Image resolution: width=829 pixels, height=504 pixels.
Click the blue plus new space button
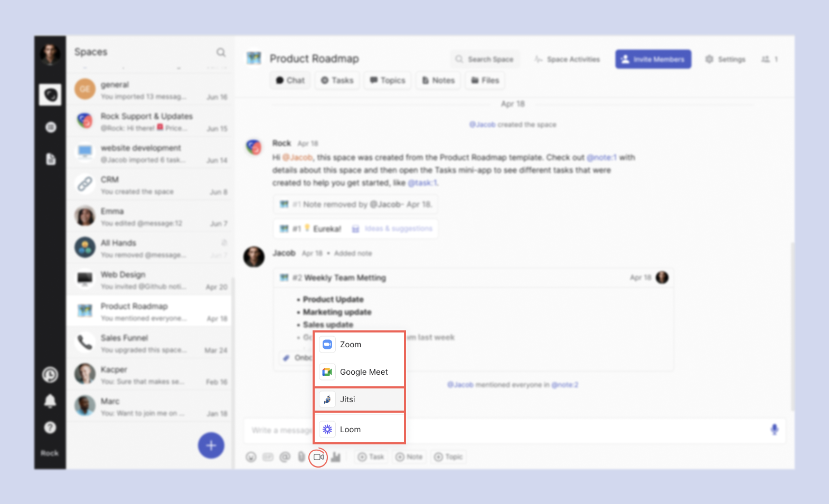pos(211,445)
